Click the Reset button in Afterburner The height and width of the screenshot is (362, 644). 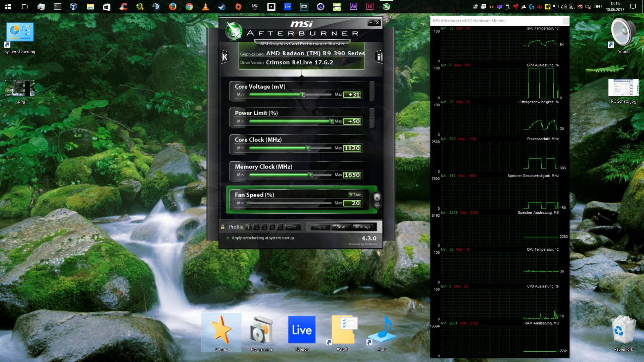(342, 227)
